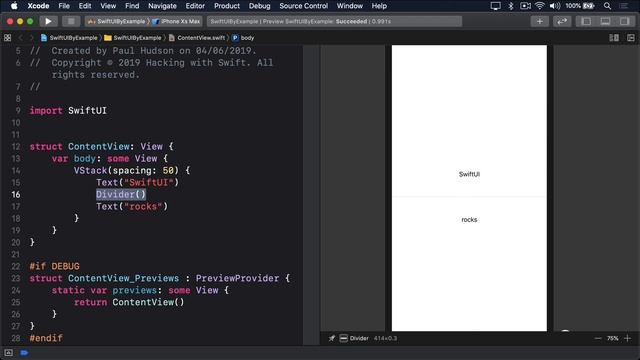
Task: Open AirPlay display menu icon
Action: pos(496,6)
